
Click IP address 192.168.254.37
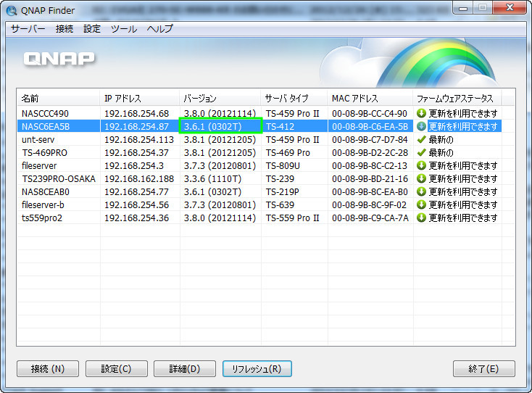pyautogui.click(x=136, y=153)
